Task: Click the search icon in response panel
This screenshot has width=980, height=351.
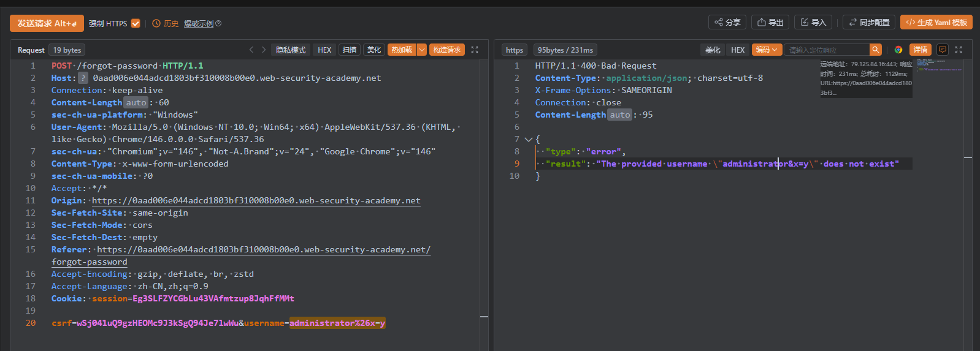Action: (876, 50)
